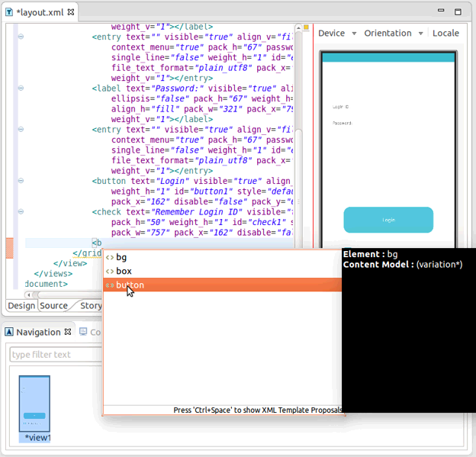
Task: Select 'bg' element from autocomplete list
Action: pos(121,257)
